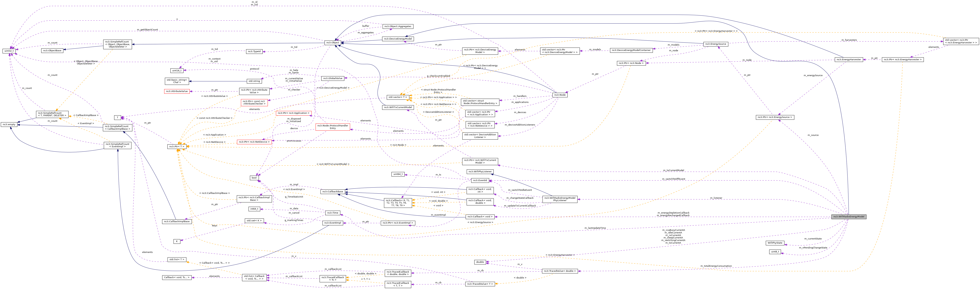Select the std::string node
980x289 pixels.
[x=254, y=81]
